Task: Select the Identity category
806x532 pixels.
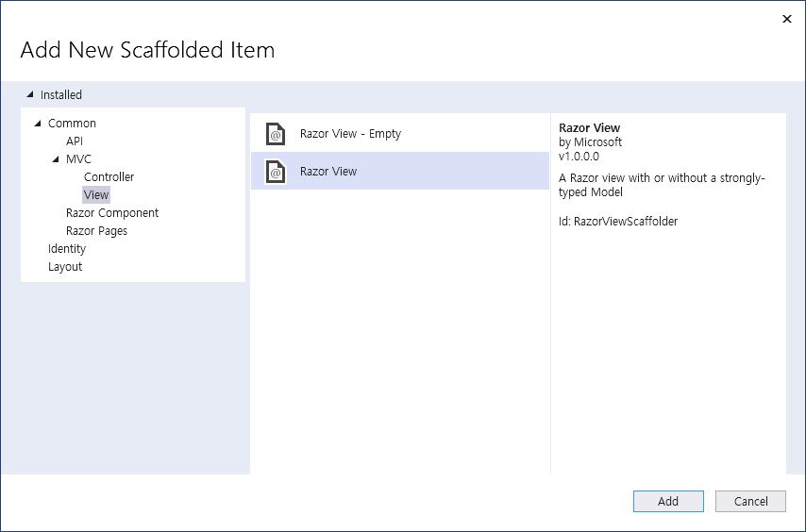Action: click(67, 248)
